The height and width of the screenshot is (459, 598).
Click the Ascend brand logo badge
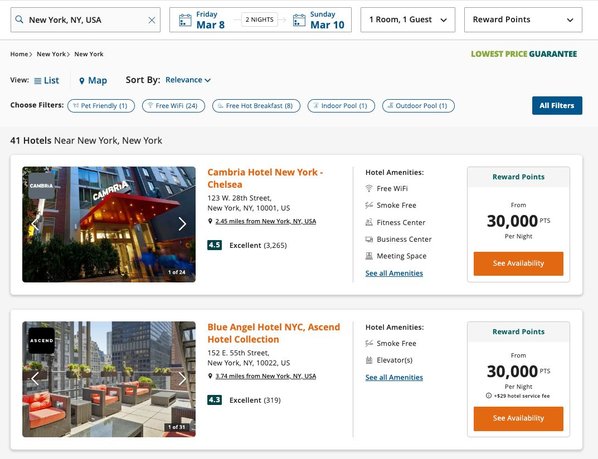click(x=42, y=340)
